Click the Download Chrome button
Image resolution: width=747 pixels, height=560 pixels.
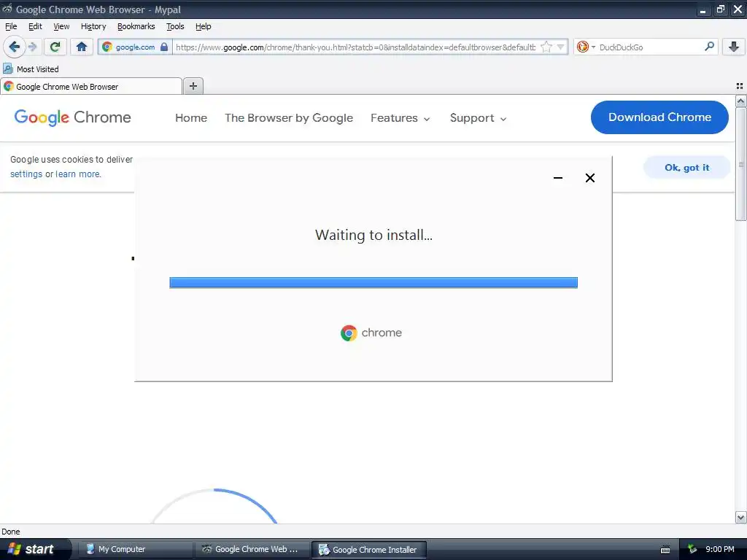(x=659, y=117)
